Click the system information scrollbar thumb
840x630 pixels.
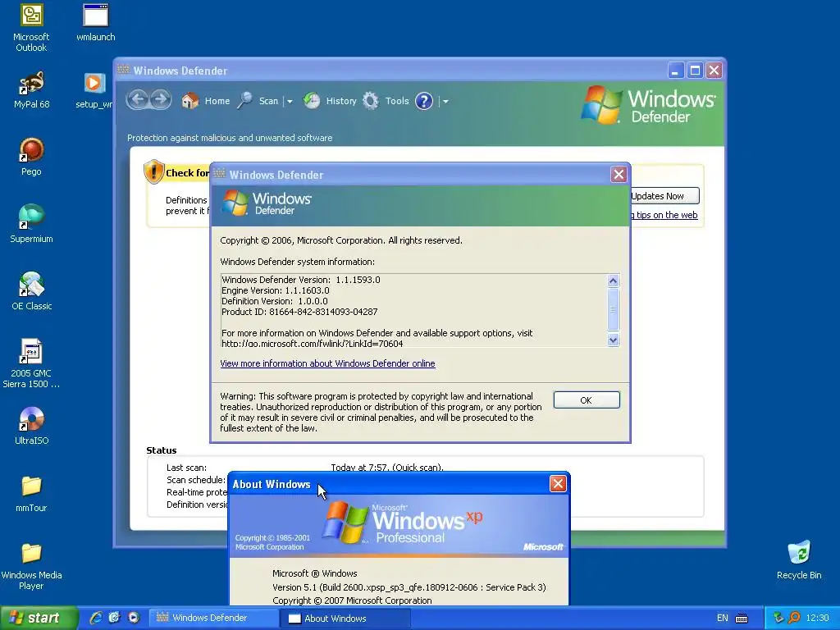pos(613,309)
